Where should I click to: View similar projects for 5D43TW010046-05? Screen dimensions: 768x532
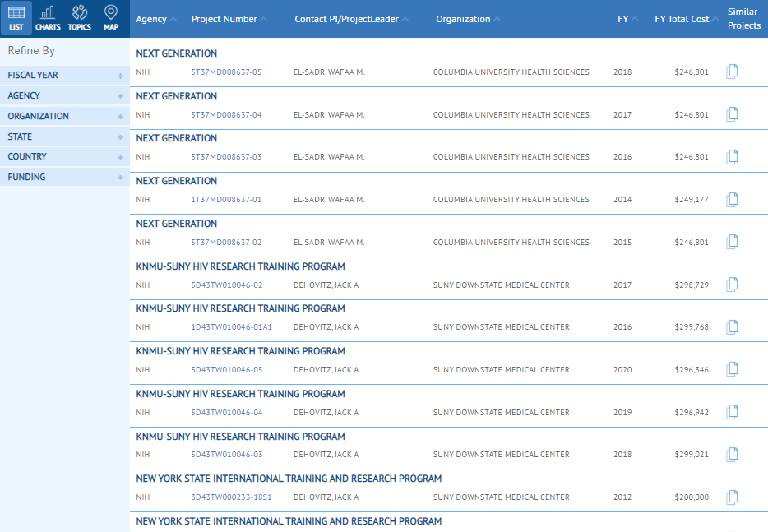(732, 369)
